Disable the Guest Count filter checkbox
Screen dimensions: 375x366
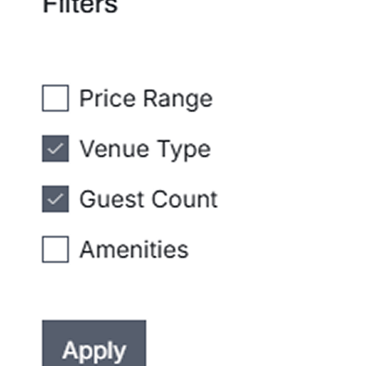click(x=55, y=199)
